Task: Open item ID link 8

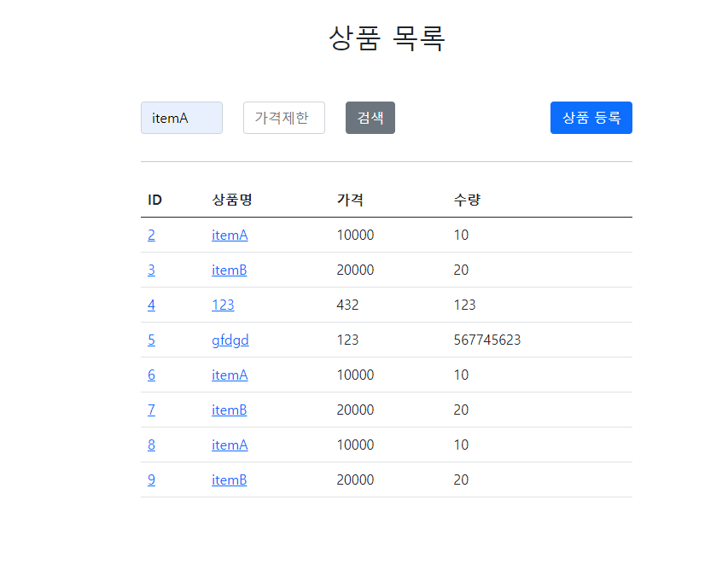Action: (x=151, y=445)
